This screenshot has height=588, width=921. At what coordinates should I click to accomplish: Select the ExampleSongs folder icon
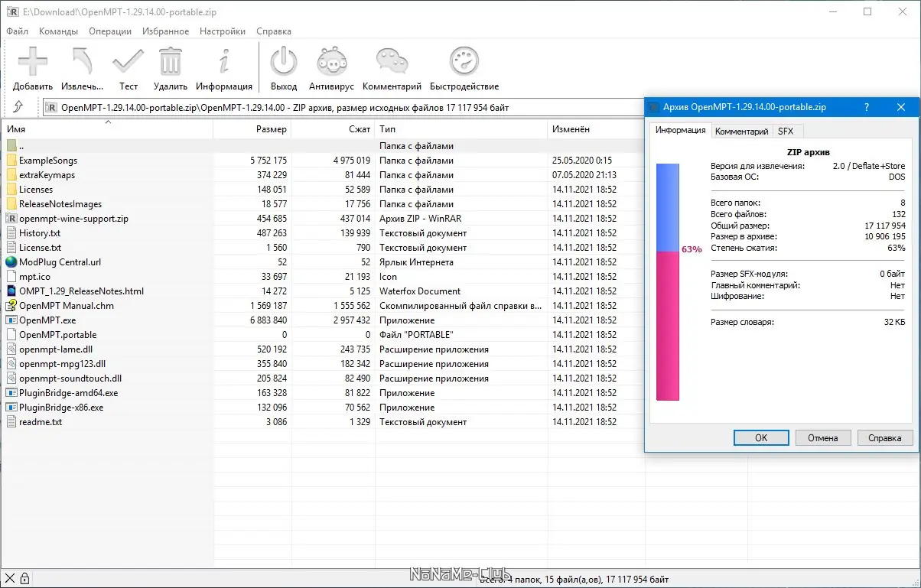[11, 161]
